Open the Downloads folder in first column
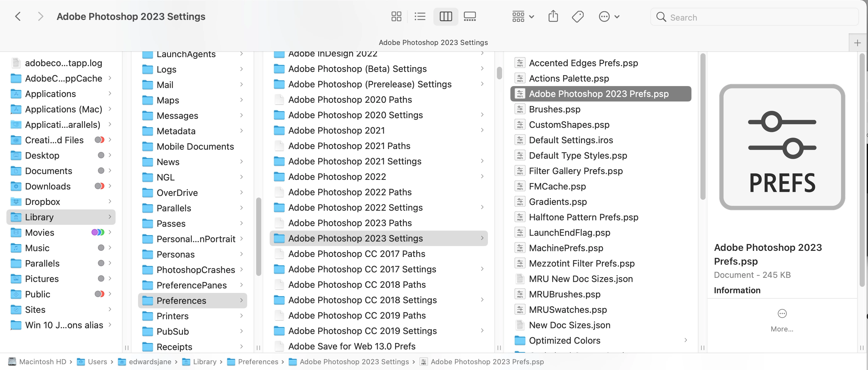The height and width of the screenshot is (370, 868). tap(48, 186)
